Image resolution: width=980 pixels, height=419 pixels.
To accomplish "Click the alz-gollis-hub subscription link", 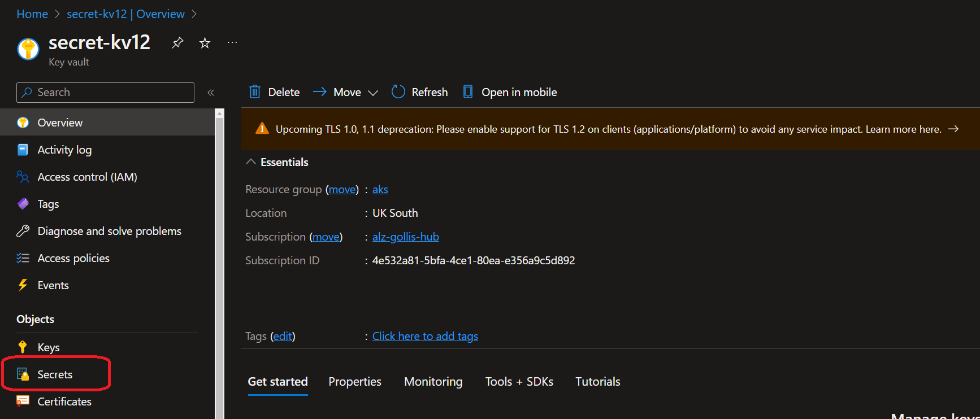I will 405,237.
